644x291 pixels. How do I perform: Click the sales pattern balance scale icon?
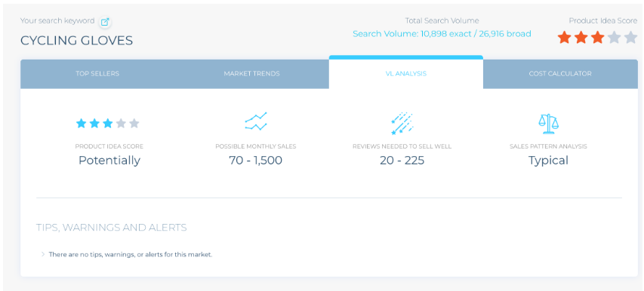pos(548,124)
